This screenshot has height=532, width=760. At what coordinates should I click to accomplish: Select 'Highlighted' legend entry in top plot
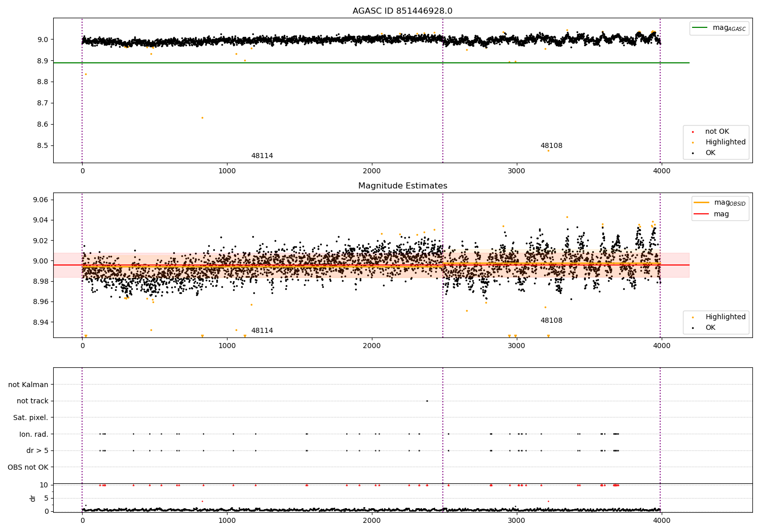[726, 142]
